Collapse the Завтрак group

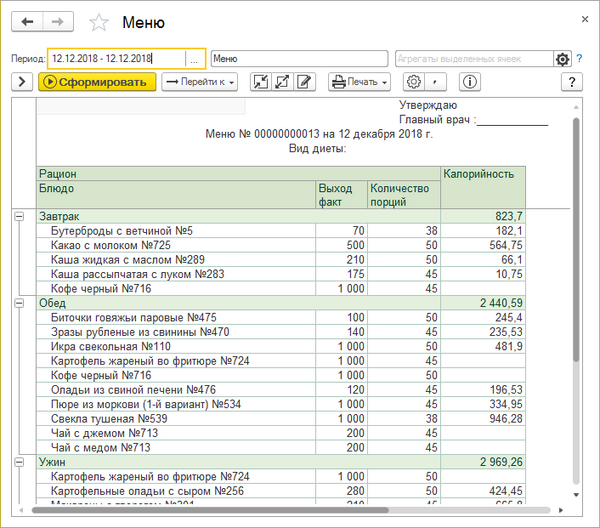[19, 216]
